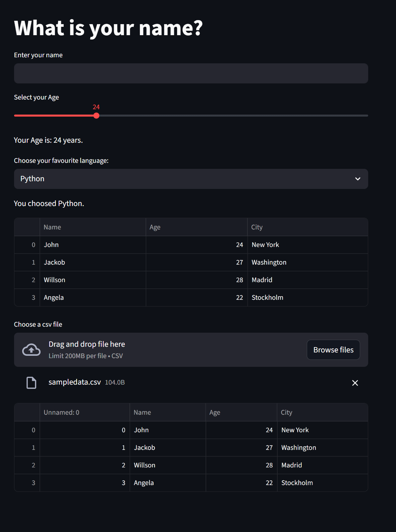The image size is (396, 532).
Task: Expand the favourite language dropdown chevron
Action: click(x=357, y=179)
